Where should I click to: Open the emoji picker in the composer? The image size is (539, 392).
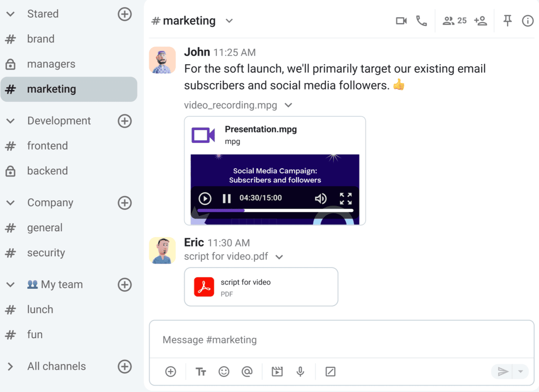pos(224,371)
